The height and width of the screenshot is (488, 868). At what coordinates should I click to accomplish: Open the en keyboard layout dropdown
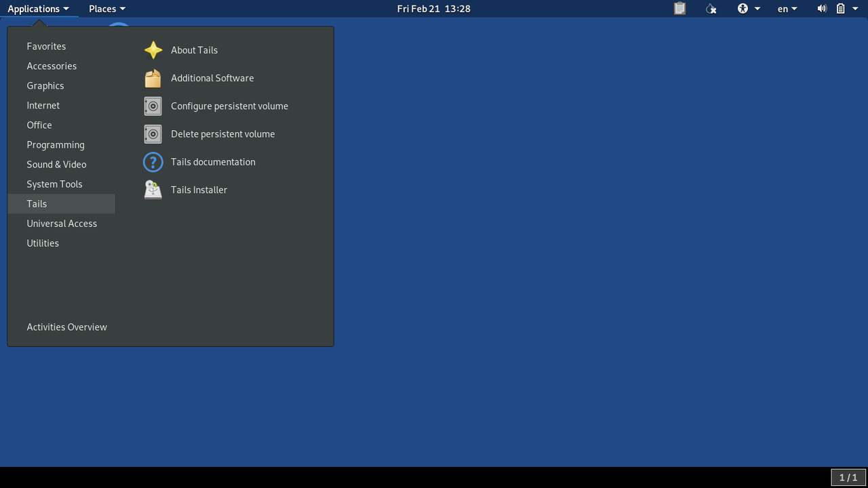tap(787, 9)
